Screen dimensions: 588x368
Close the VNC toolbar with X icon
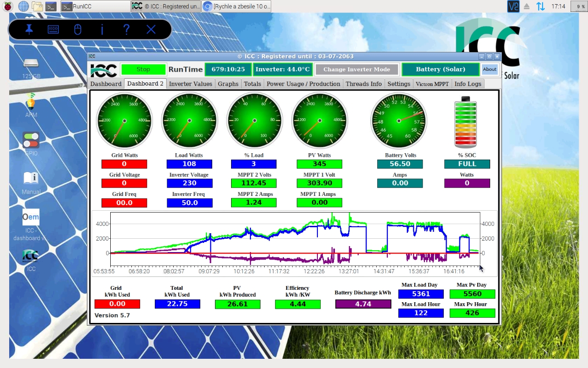151,29
